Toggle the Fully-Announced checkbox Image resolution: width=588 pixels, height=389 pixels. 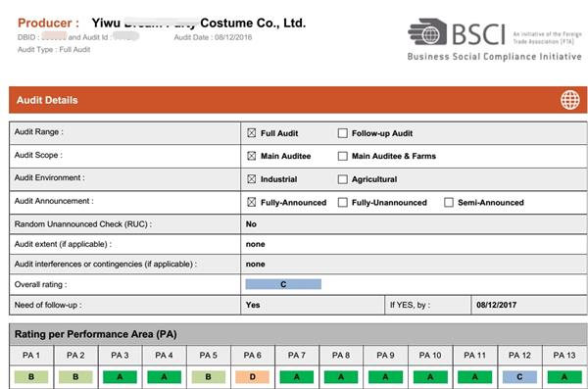pos(251,203)
